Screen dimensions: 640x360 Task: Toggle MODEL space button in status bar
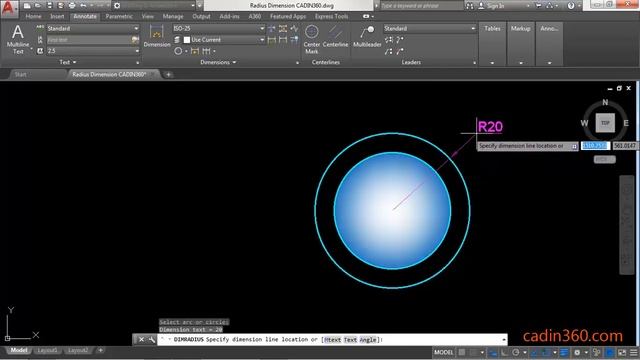443,352
